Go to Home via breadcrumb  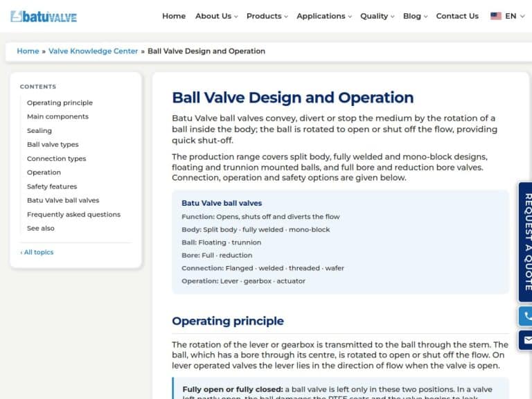(x=28, y=51)
